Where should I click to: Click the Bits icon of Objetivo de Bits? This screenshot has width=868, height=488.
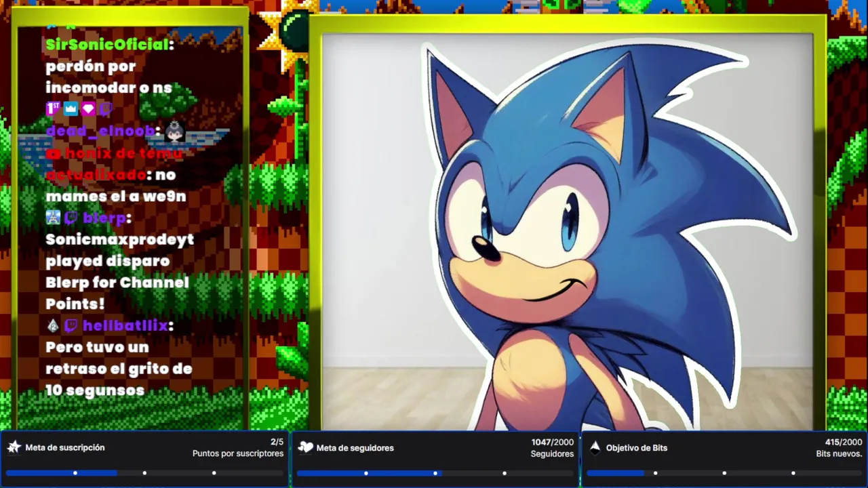595,447
